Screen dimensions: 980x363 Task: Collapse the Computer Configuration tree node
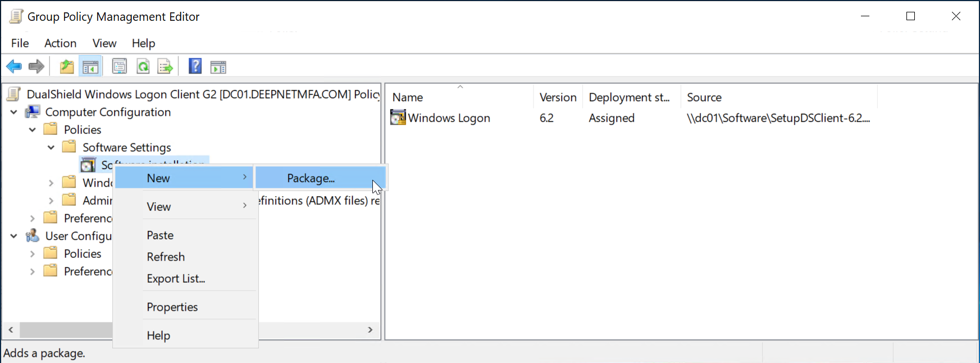coord(14,112)
